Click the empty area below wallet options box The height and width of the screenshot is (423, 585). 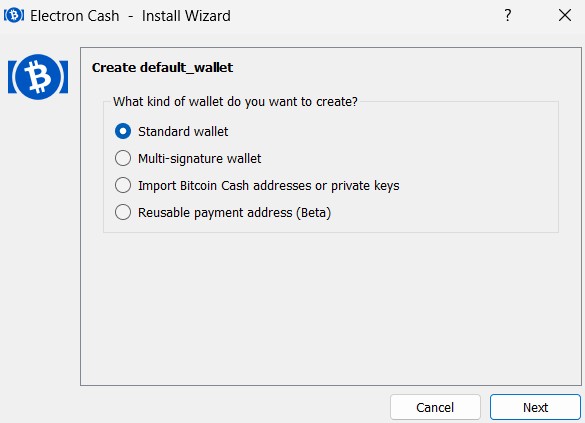pos(331,308)
